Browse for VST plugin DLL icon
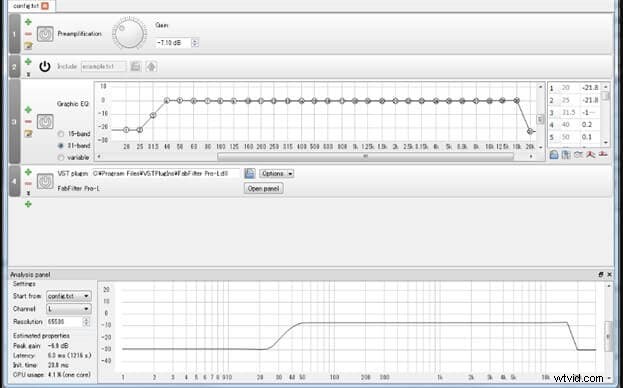Screen dimensions: 623x388 click(250, 174)
